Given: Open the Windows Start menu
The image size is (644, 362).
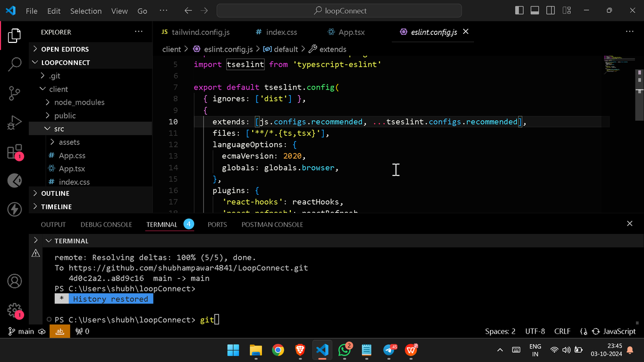Looking at the screenshot, I should (x=233, y=350).
